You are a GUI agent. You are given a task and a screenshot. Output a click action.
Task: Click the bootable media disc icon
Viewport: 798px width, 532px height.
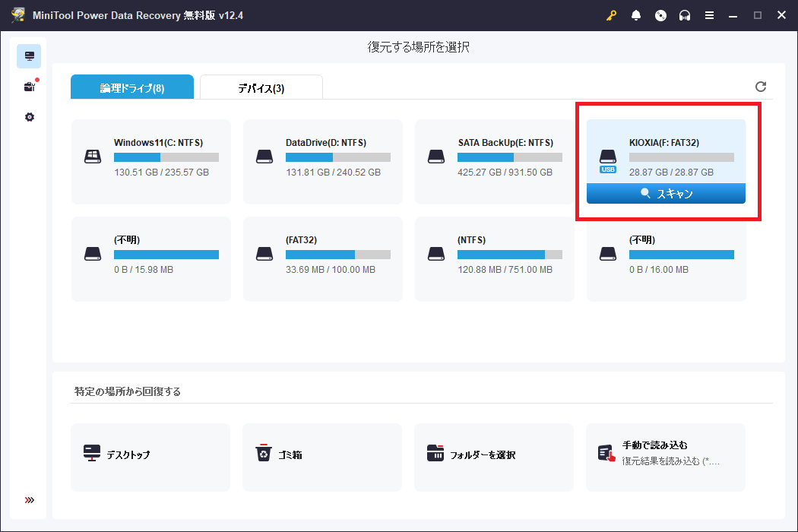660,15
